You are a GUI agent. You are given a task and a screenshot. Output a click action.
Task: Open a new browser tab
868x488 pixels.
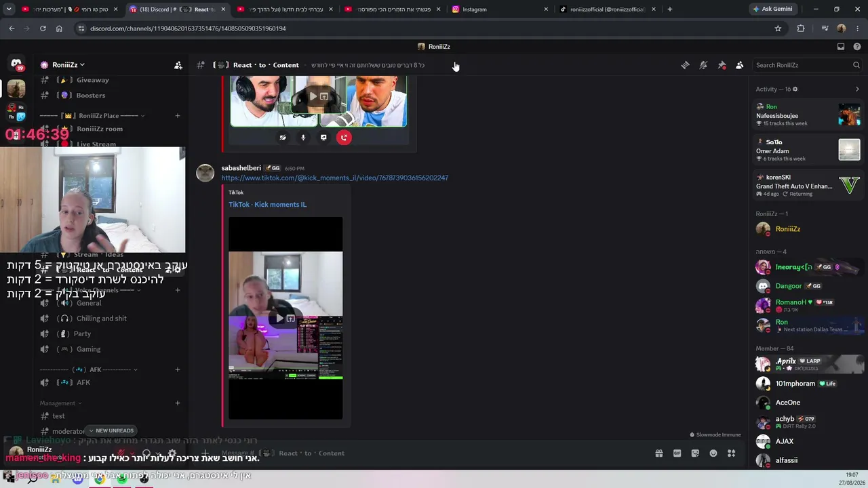point(670,9)
